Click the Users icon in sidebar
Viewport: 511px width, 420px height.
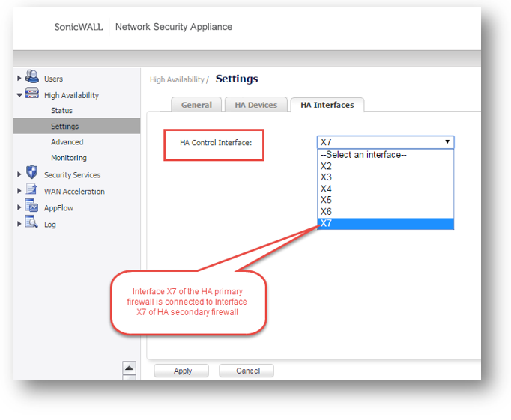[32, 77]
